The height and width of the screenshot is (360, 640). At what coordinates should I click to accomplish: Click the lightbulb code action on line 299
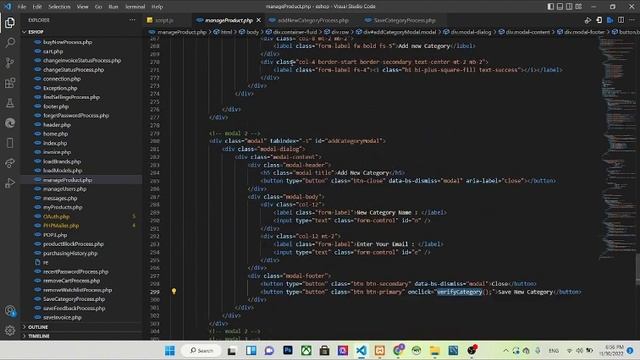click(174, 291)
